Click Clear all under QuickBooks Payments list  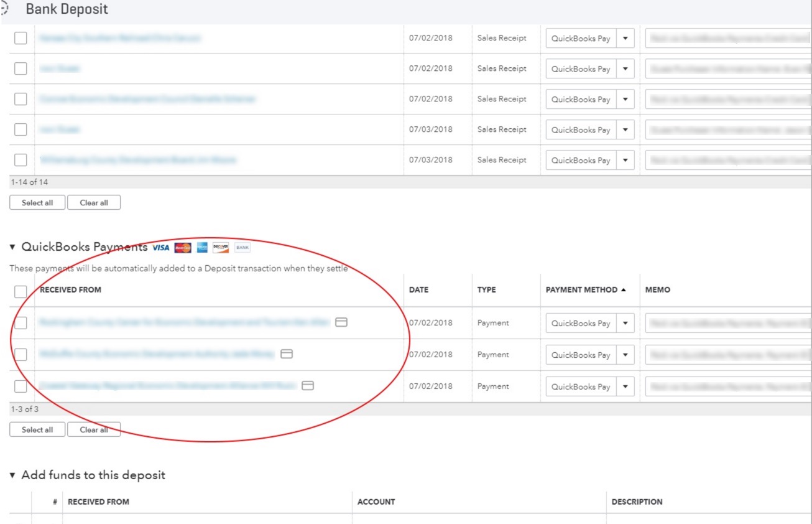tap(94, 430)
